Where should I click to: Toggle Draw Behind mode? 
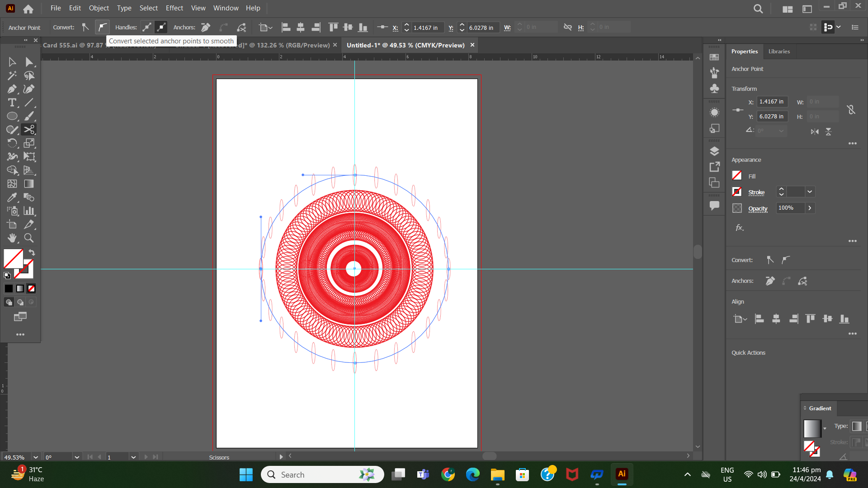(20, 302)
